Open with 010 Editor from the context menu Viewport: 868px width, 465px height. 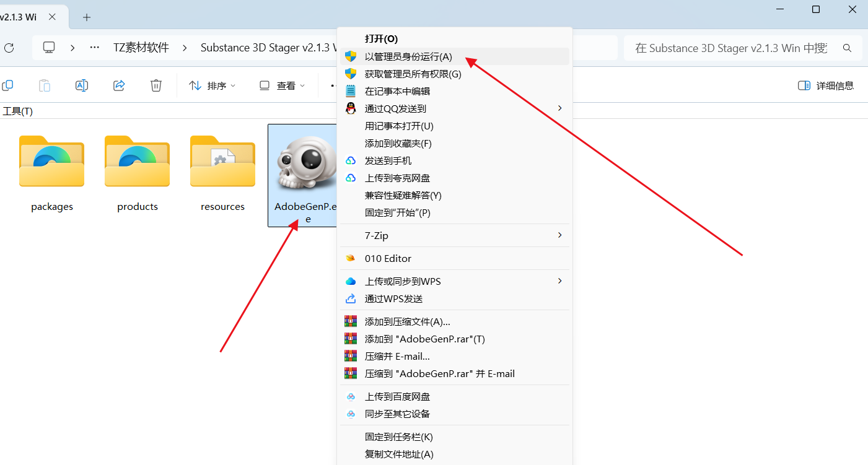tap(455, 258)
